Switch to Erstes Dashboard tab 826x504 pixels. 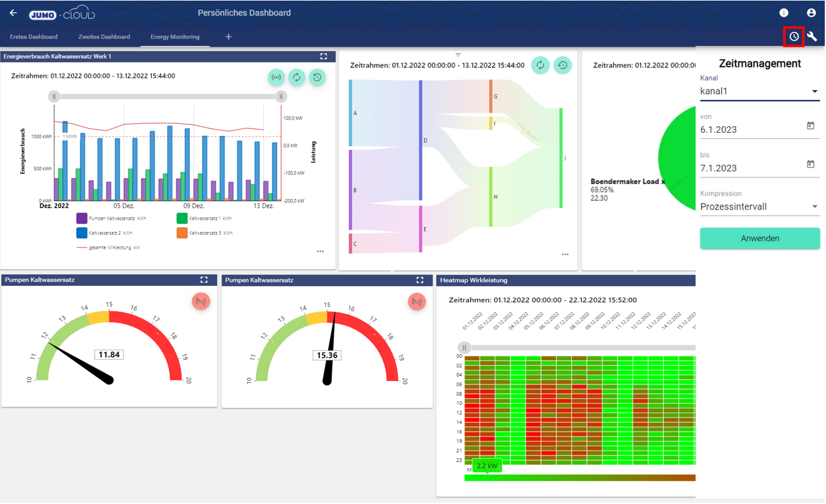[x=34, y=37]
